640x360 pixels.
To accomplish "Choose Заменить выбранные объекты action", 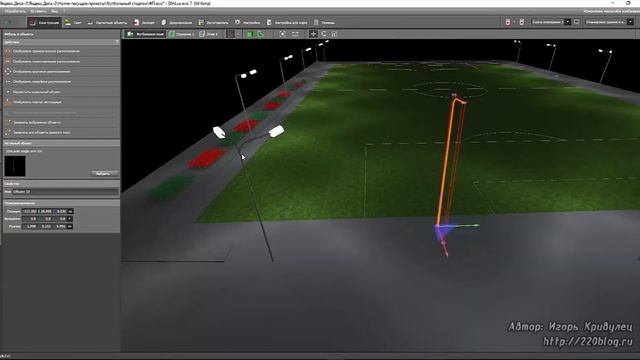I will pos(61,122).
